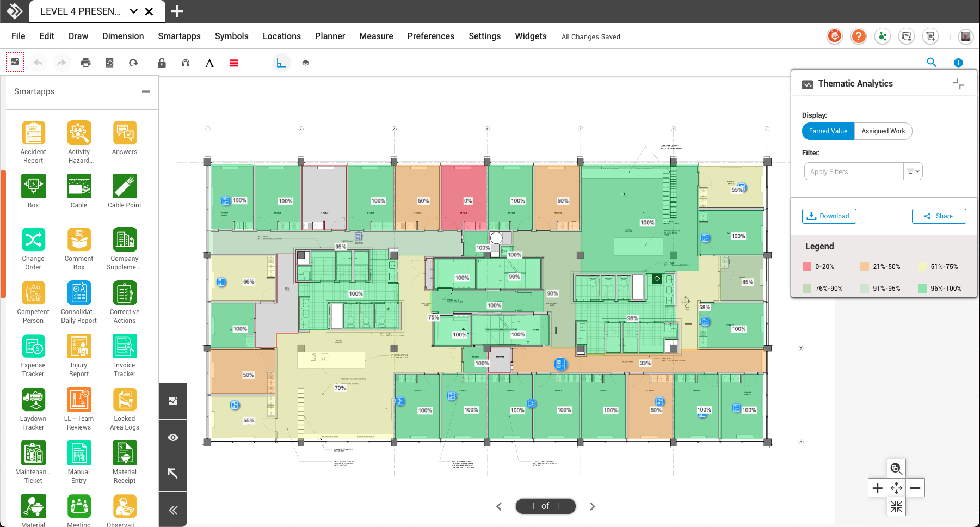980x527 pixels.
Task: Click the orange help question mark icon
Action: pos(858,36)
